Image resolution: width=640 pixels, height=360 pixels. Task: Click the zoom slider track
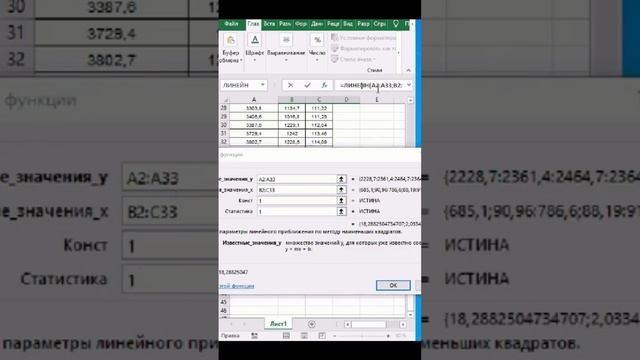pos(361,336)
